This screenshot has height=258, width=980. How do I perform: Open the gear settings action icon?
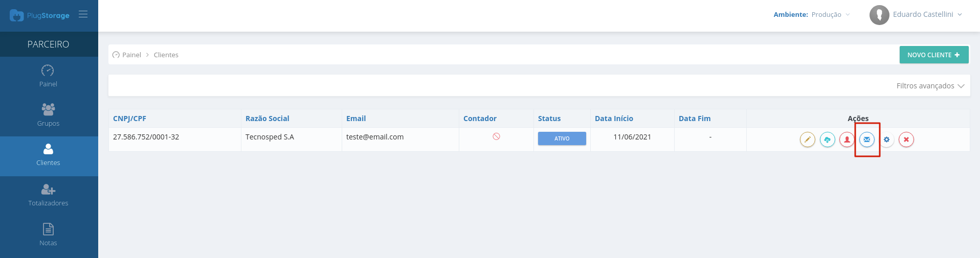tap(887, 139)
